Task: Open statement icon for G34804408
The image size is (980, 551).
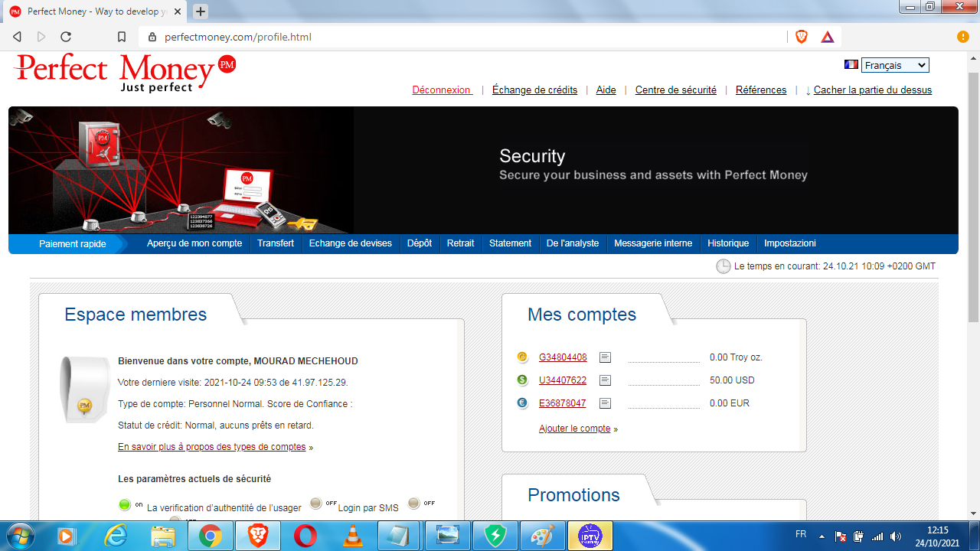Action: (606, 357)
